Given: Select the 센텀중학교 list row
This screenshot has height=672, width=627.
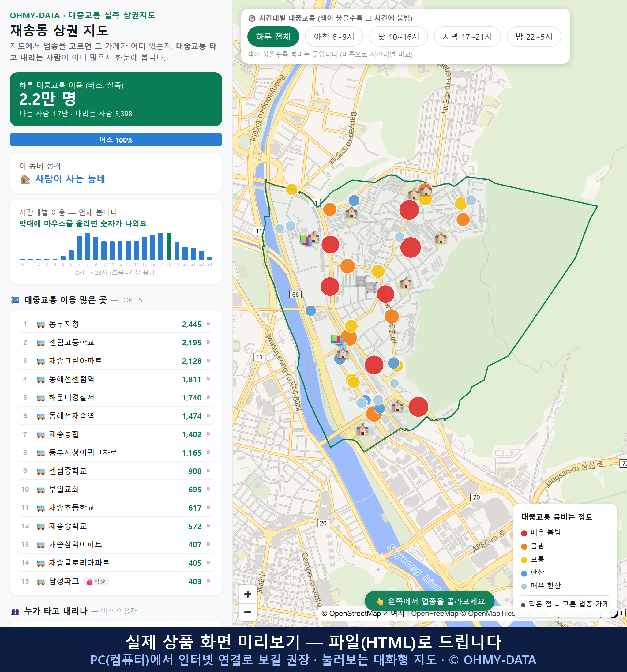Looking at the screenshot, I should [116, 471].
